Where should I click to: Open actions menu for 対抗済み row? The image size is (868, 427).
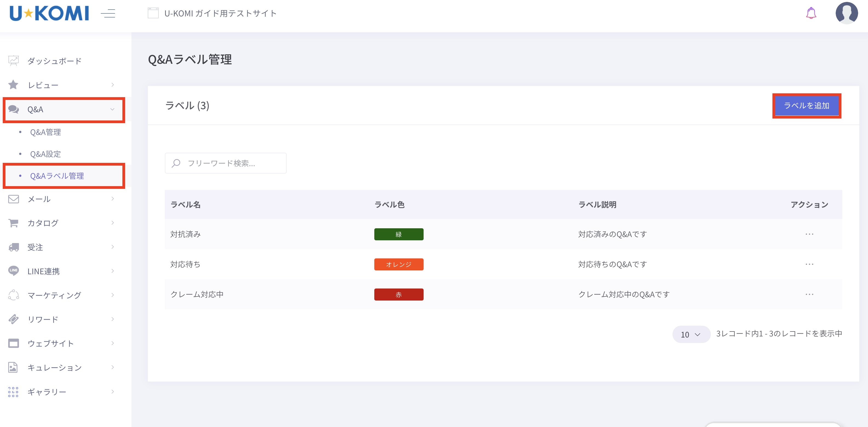pyautogui.click(x=809, y=234)
